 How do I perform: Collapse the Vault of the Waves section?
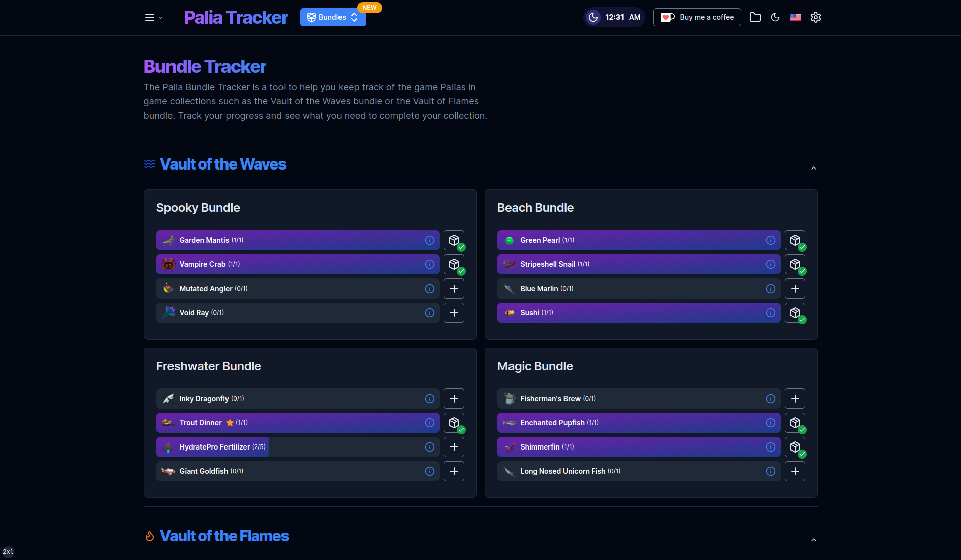click(813, 167)
